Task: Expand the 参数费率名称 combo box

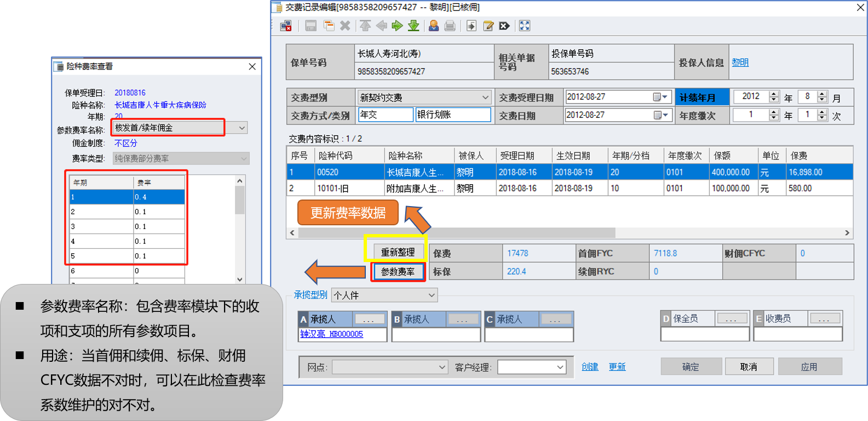Action: coord(242,128)
